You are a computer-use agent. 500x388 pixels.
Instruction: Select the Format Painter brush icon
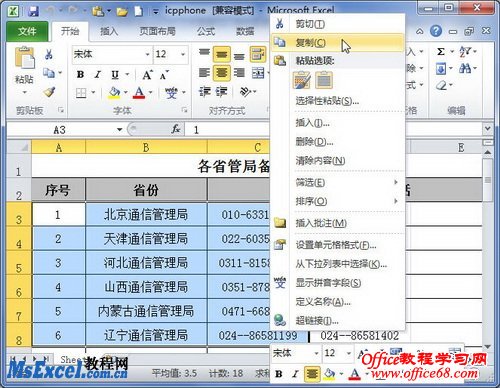pos(49,92)
